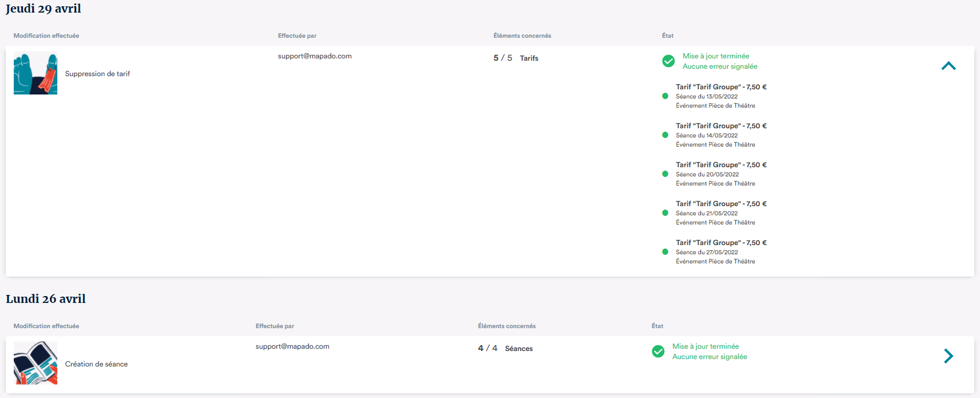Click the Création de séance label
Screen dimensions: 980x398
(96, 364)
